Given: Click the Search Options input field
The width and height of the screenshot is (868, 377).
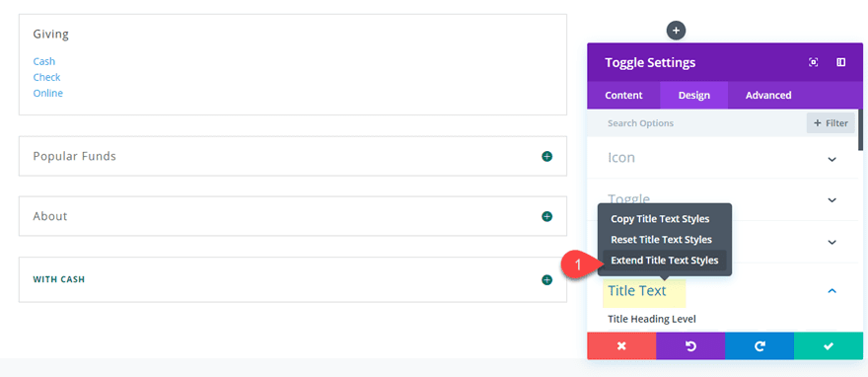Looking at the screenshot, I should (696, 123).
